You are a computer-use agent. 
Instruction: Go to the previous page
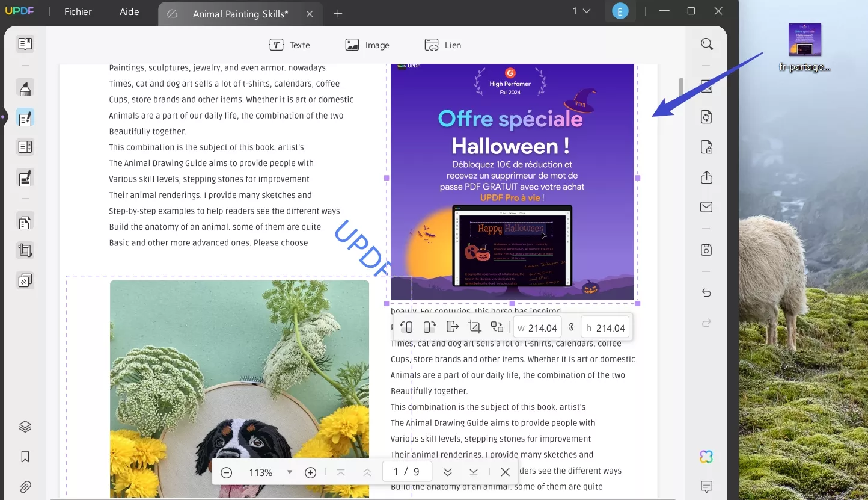click(367, 472)
